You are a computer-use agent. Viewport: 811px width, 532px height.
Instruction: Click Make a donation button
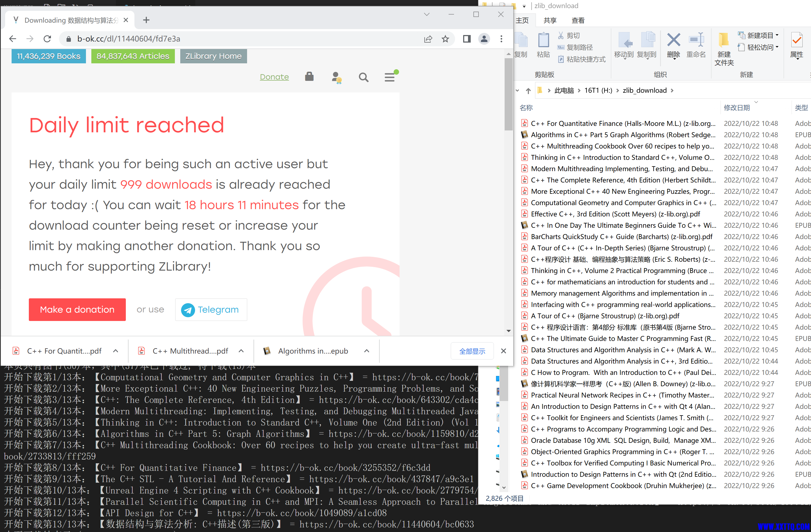tap(77, 309)
